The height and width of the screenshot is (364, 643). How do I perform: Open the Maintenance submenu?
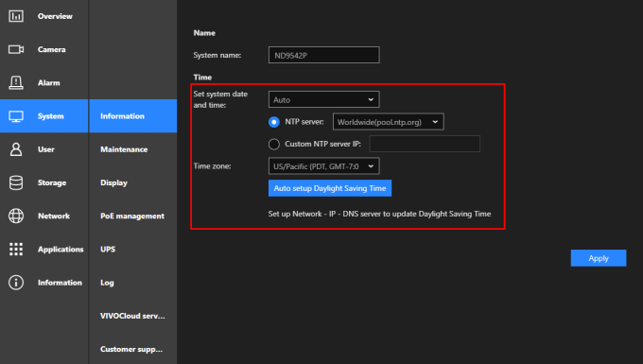coord(124,149)
